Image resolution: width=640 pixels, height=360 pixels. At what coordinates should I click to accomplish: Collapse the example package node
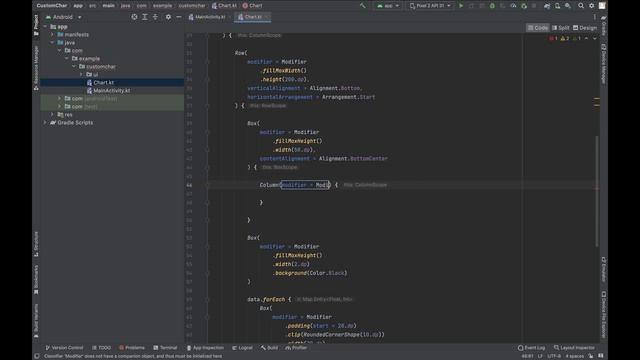(x=67, y=58)
